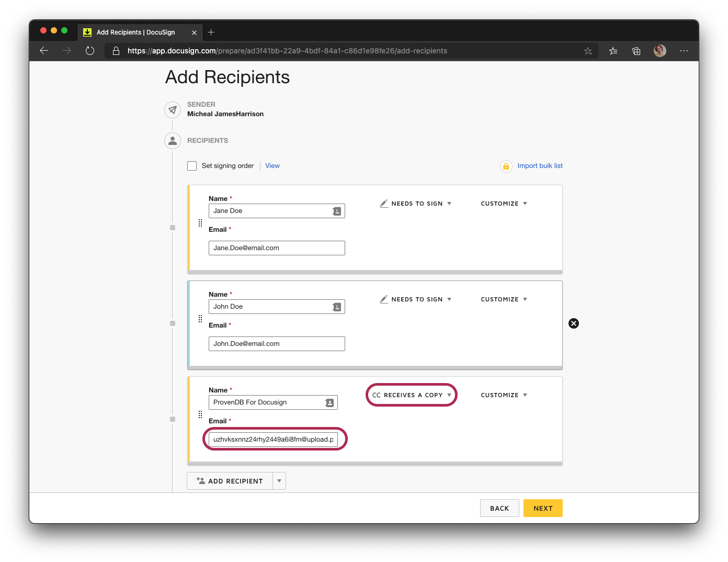Click the Add Recipient button

pyautogui.click(x=230, y=481)
